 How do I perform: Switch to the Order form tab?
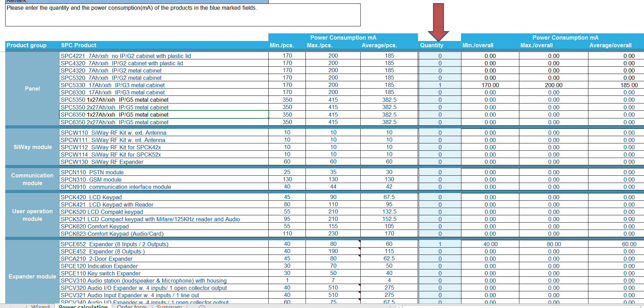click(132, 307)
